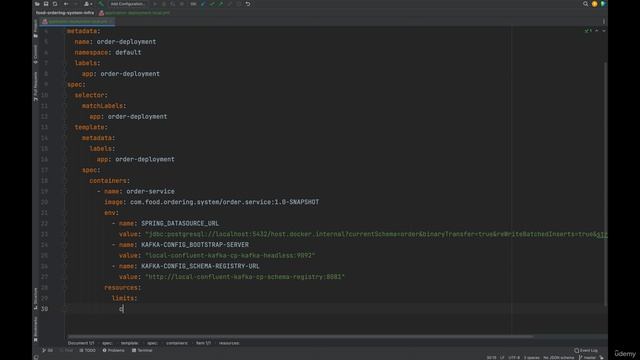Click the UTF-8 encoding in status bar
The height and width of the screenshot is (360, 640).
[x=514, y=358]
